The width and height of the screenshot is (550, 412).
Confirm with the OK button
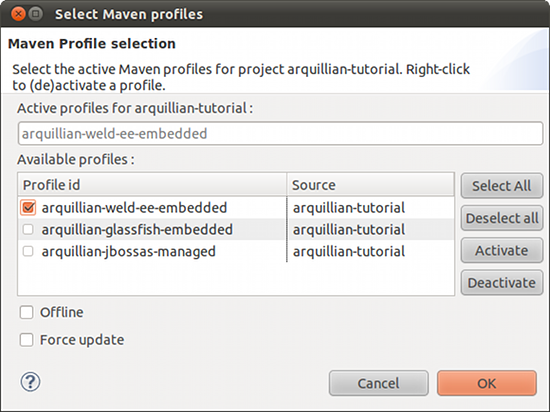487,383
